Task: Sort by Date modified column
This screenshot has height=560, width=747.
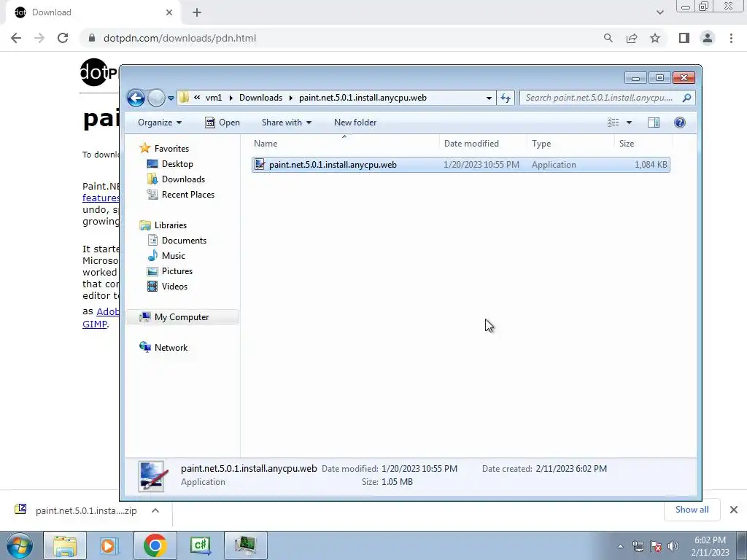Action: (x=483, y=144)
